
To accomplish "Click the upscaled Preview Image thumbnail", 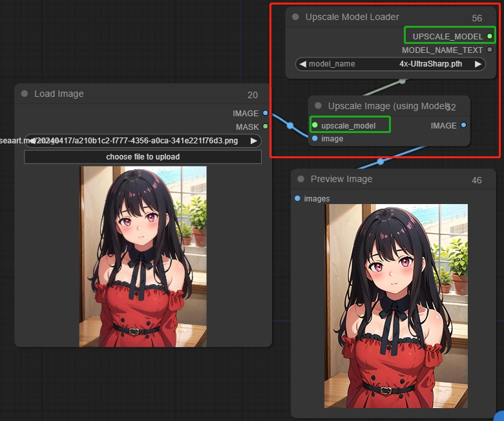I will click(x=395, y=305).
